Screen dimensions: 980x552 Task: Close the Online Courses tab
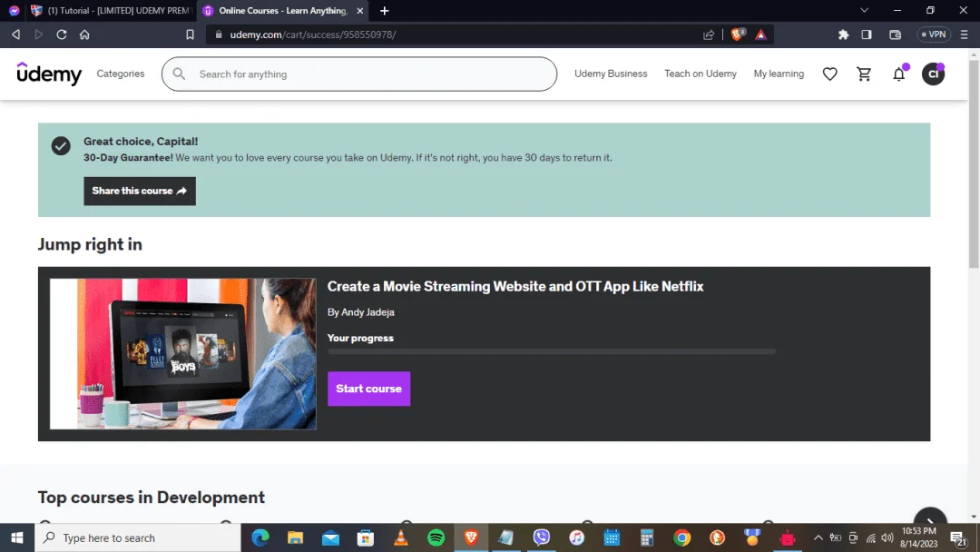pyautogui.click(x=360, y=11)
